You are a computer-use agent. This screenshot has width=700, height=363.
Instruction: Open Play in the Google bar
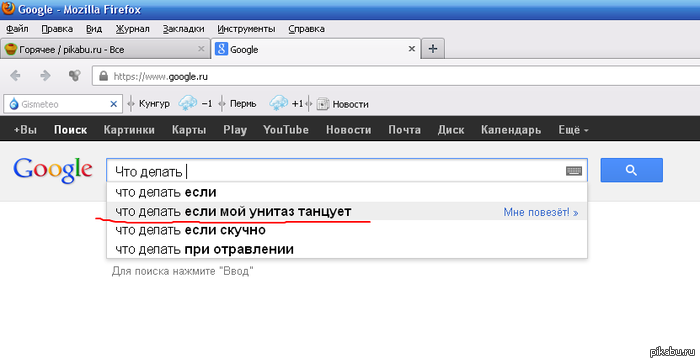235,130
